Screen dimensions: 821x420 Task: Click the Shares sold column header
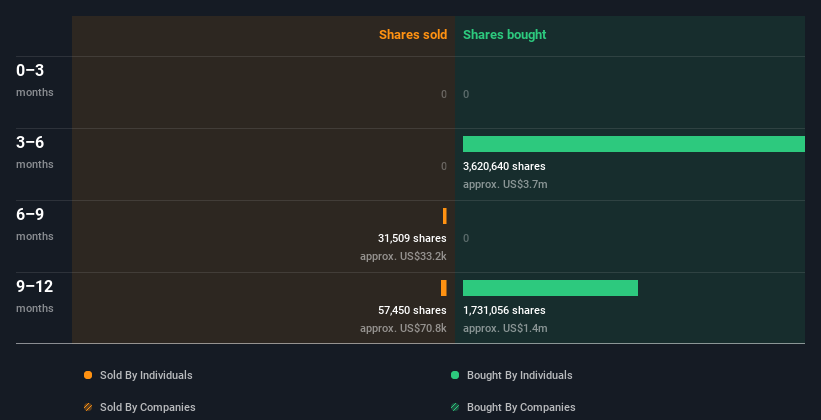413,35
